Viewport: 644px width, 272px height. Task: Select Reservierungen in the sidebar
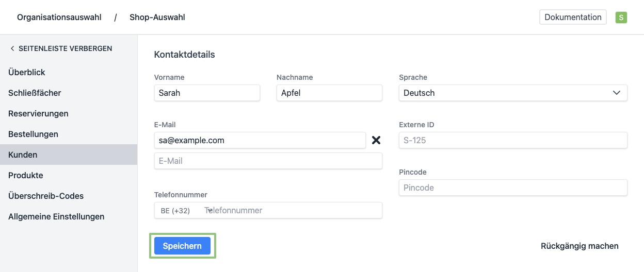point(38,113)
